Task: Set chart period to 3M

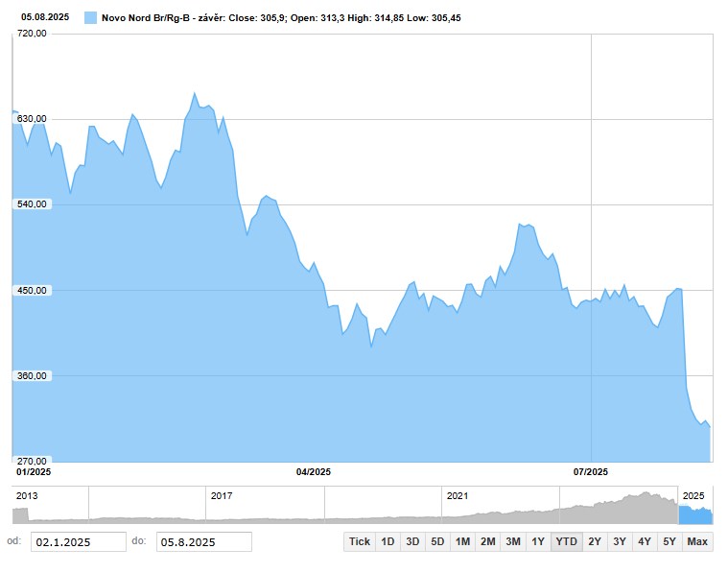Action: click(x=513, y=541)
